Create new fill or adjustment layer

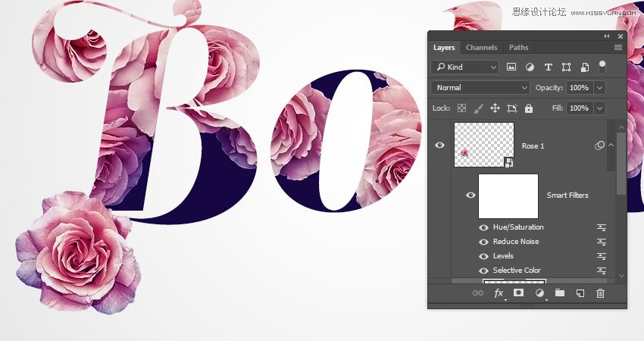click(539, 293)
